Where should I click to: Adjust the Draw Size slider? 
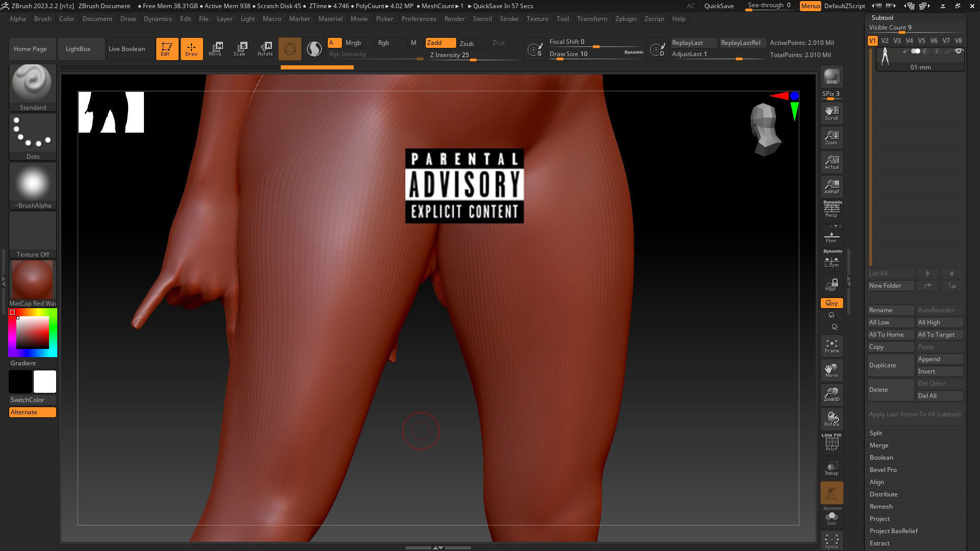(596, 55)
